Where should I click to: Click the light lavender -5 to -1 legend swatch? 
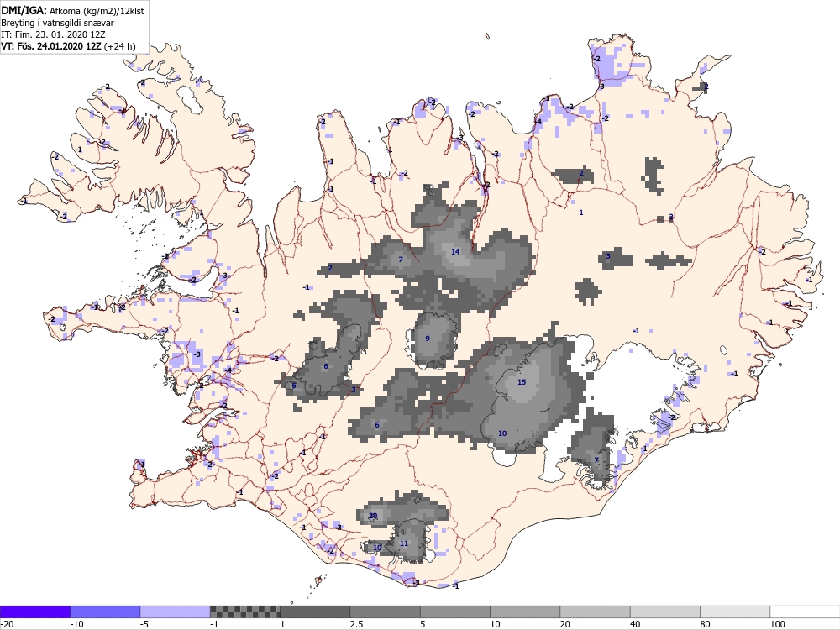point(176,612)
